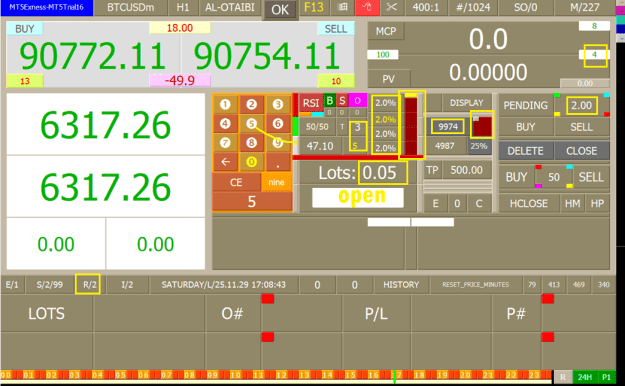Image resolution: width=625 pixels, height=386 pixels.
Task: Click the AL-OTAIBI header item
Action: coord(230,7)
